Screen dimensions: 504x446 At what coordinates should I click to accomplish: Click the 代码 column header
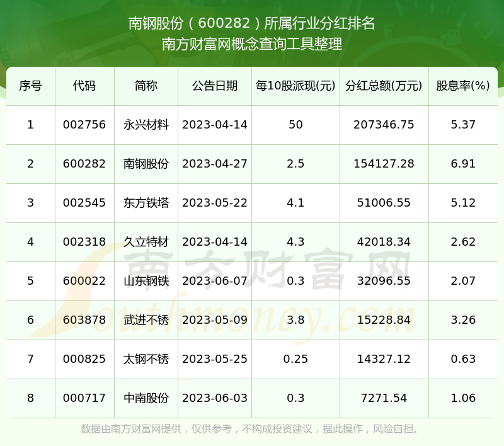[x=84, y=86]
